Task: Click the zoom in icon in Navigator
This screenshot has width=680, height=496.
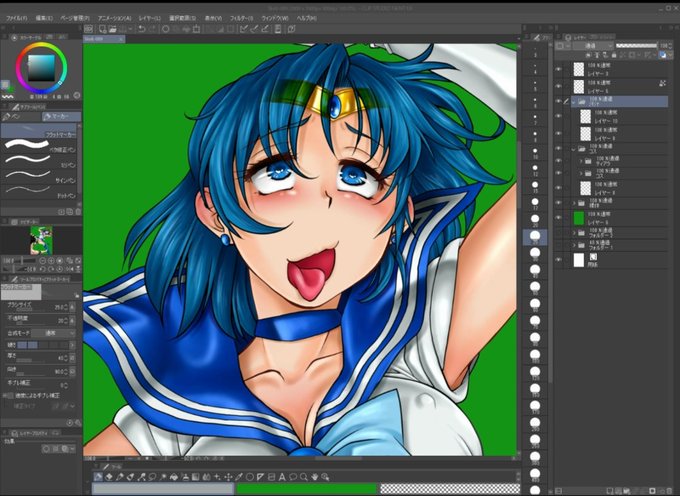Action: 51,261
